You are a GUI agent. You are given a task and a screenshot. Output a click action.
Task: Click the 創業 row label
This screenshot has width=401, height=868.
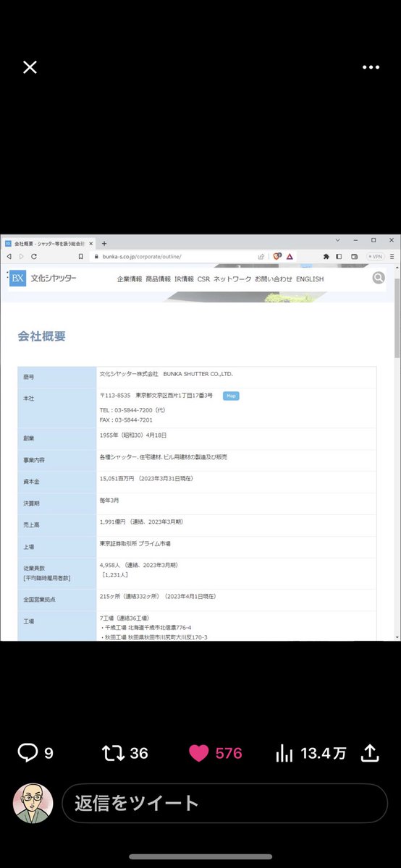point(28,438)
